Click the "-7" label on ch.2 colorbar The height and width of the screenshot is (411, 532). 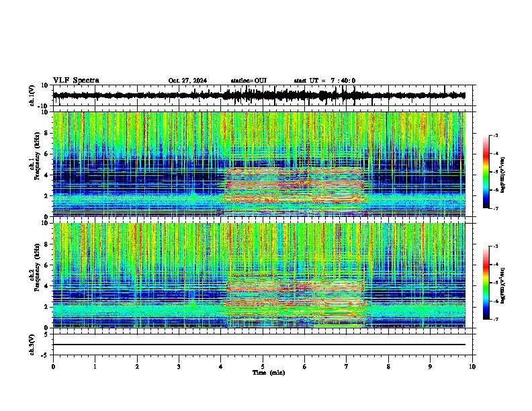[x=495, y=319]
